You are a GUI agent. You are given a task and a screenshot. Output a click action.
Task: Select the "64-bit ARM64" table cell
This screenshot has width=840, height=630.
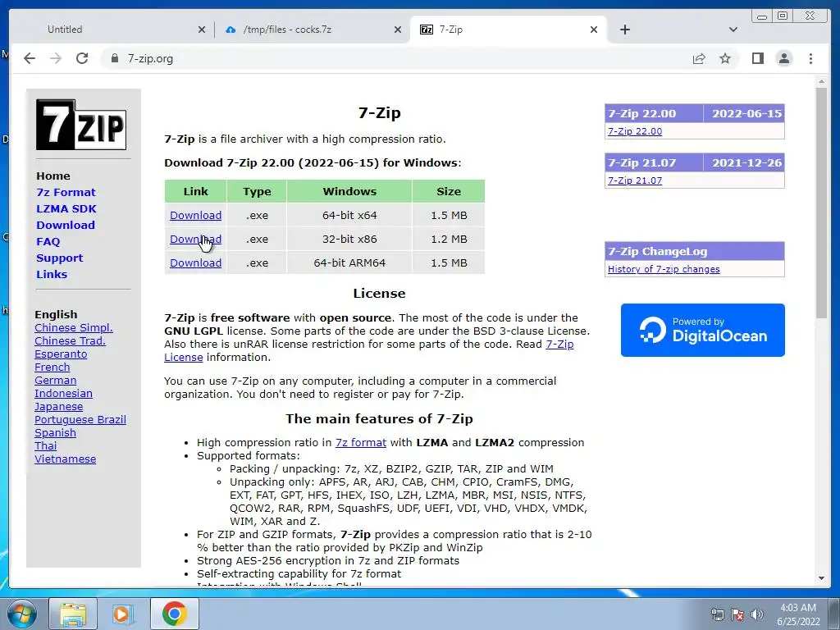click(349, 263)
